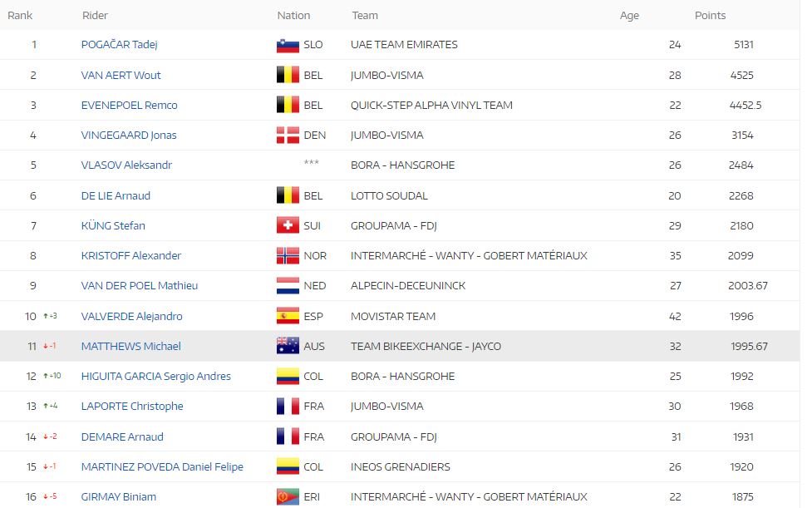Click Norway flag icon in Kristoff row

[x=288, y=256]
